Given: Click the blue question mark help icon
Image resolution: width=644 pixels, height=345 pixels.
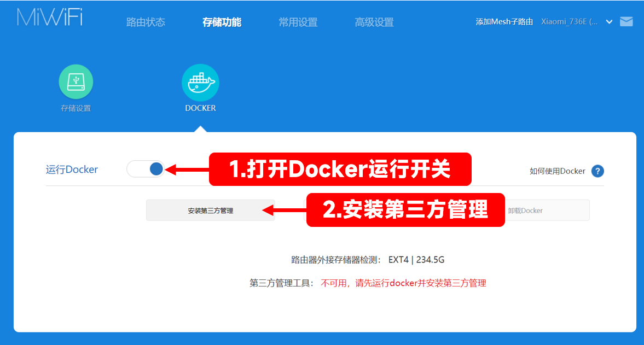Looking at the screenshot, I should coord(597,171).
